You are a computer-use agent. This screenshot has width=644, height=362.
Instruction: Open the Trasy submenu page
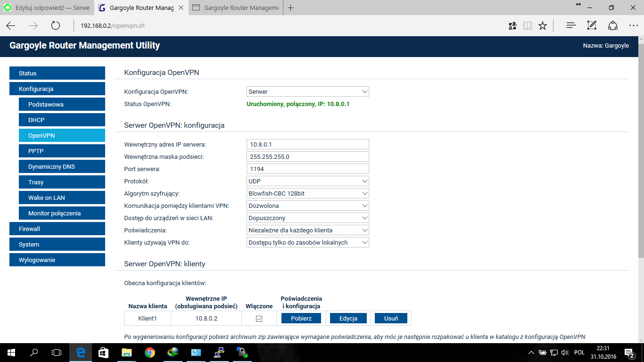pyautogui.click(x=62, y=182)
